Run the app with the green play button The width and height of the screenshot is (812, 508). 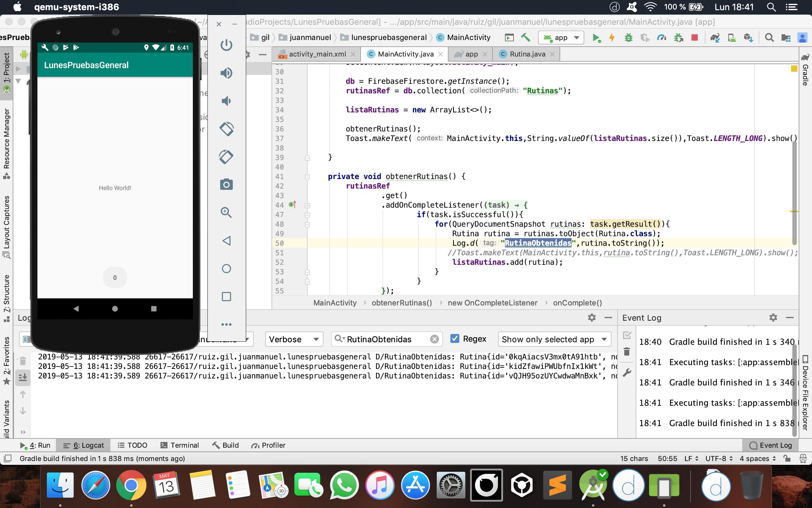point(596,38)
